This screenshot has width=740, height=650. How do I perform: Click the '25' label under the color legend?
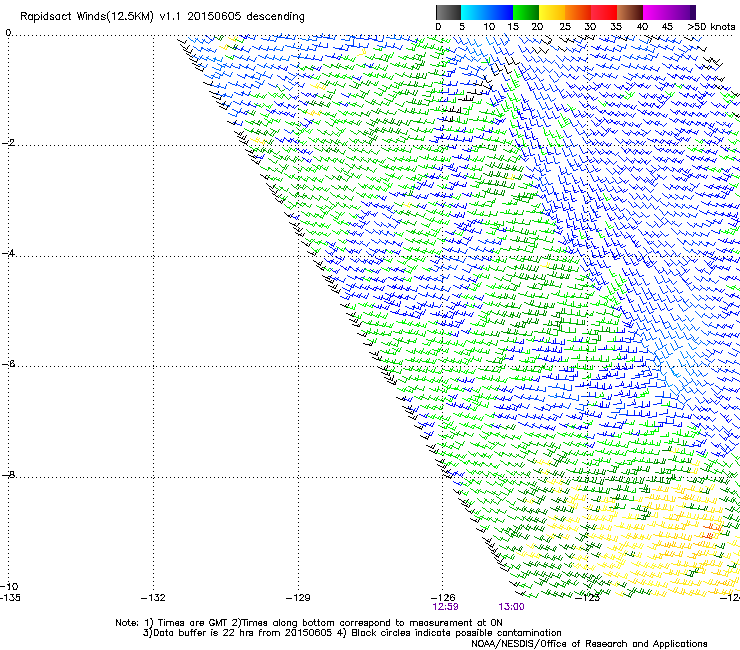pos(565,27)
